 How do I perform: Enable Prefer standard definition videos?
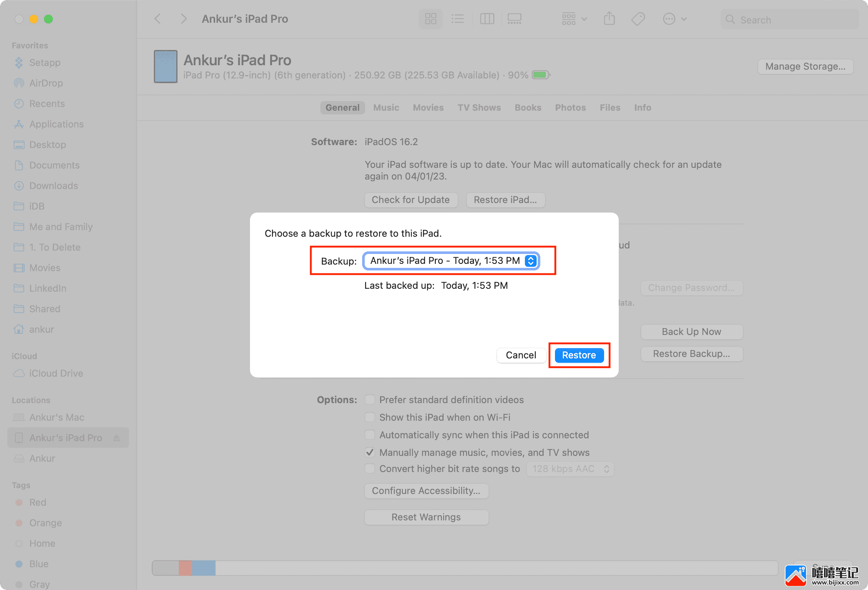coord(369,399)
